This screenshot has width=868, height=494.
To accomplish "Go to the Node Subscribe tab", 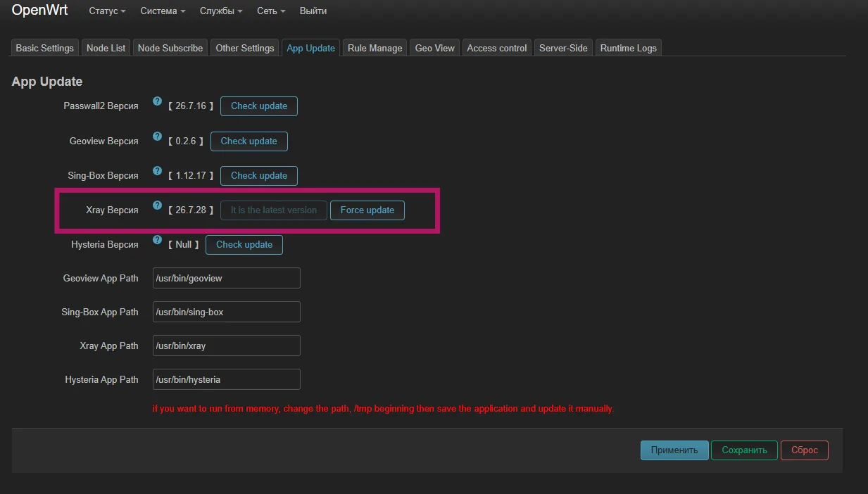I will click(x=170, y=48).
